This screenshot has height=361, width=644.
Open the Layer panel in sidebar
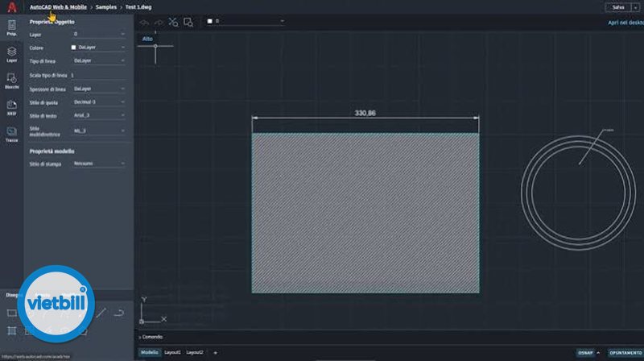[x=11, y=54]
